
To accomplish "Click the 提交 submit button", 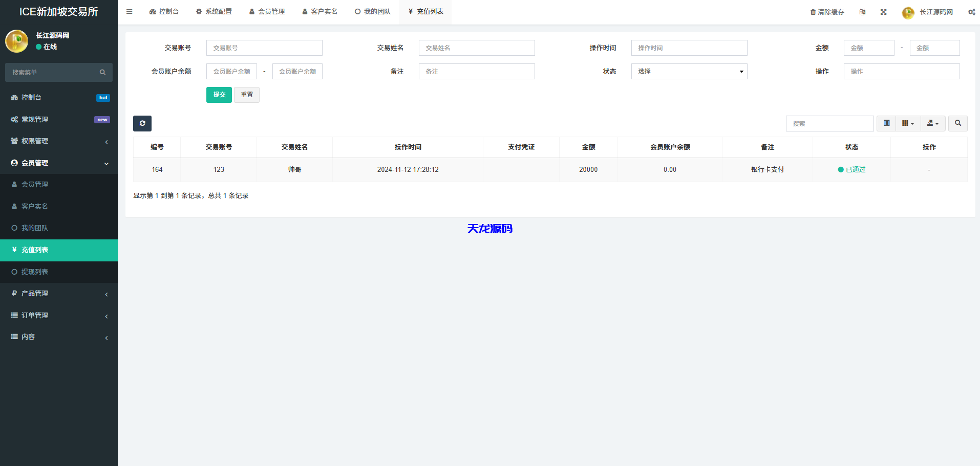I will coord(219,95).
